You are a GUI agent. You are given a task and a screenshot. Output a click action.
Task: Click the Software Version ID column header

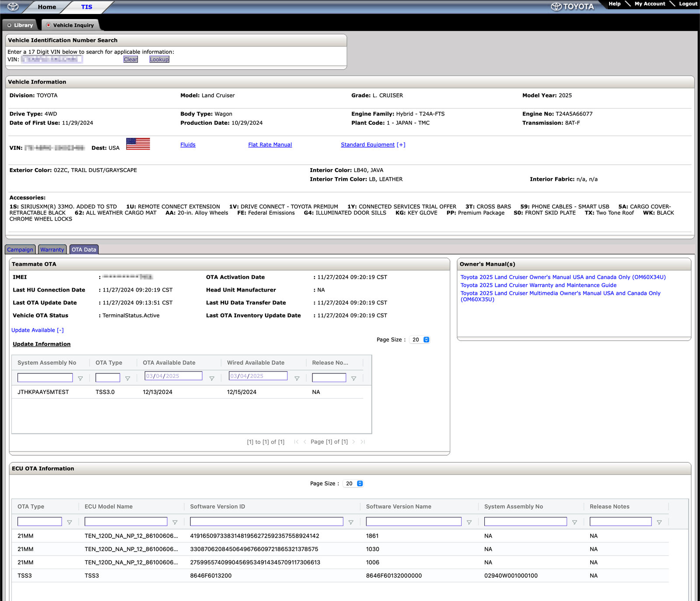coord(217,506)
